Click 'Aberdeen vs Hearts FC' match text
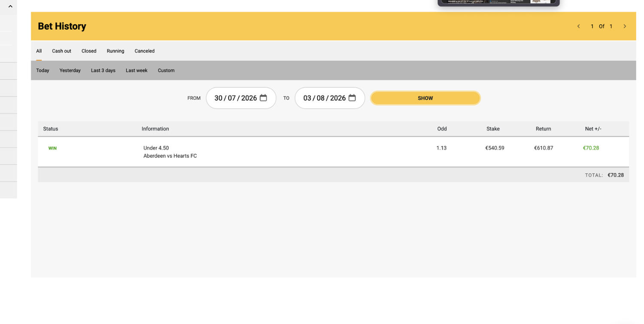Image resolution: width=644 pixels, height=324 pixels. (170, 156)
